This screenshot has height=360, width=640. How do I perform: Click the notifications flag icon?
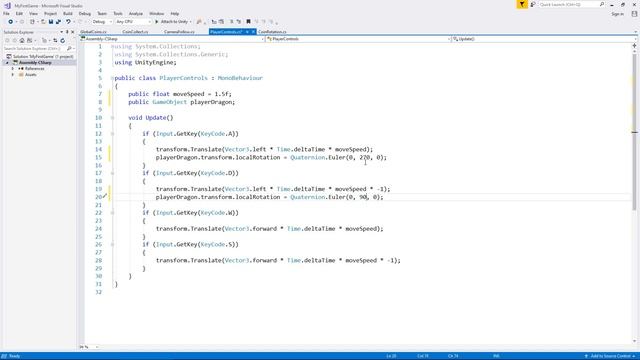click(522, 4)
